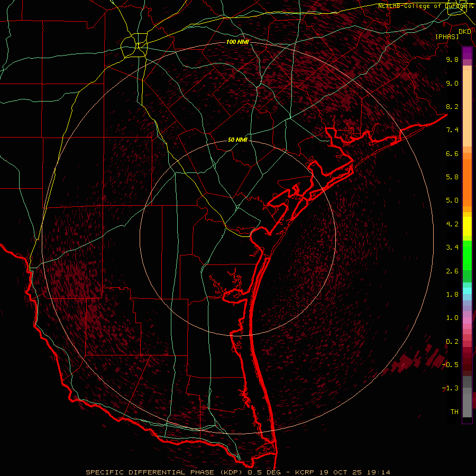Click the 7.4 value on the color scale
The image size is (476, 476).
(x=452, y=130)
